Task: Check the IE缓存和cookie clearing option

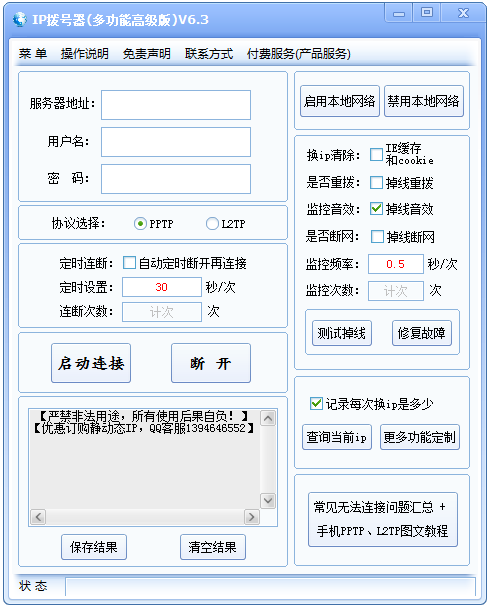Action: pos(376,154)
